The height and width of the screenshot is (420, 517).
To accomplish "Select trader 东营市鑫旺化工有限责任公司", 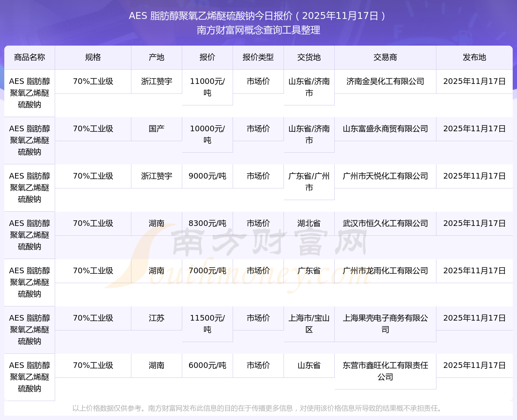I will tap(385, 371).
